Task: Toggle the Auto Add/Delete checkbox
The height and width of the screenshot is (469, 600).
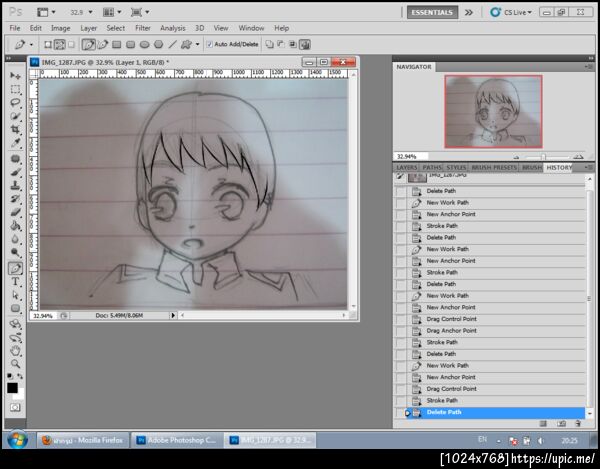Action: [209, 44]
